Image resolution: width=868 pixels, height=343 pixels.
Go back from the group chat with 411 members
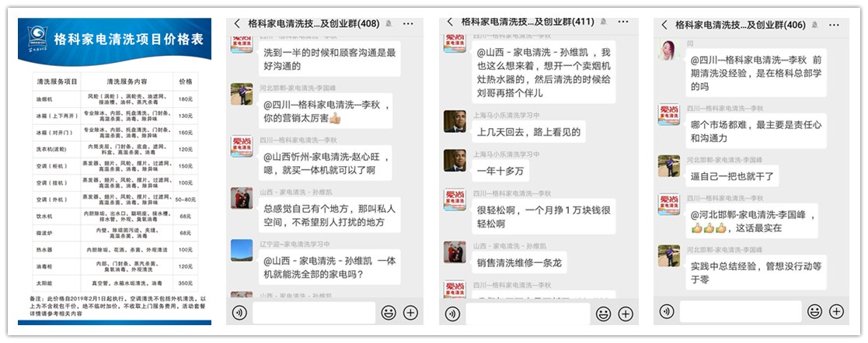tap(450, 23)
